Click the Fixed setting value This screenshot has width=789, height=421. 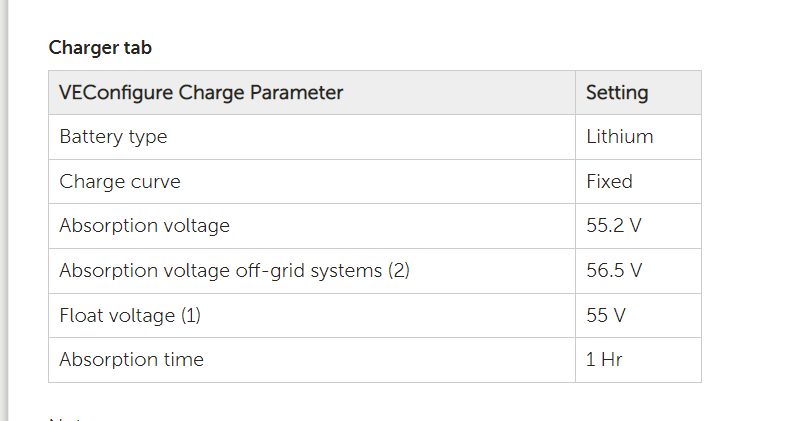point(609,182)
